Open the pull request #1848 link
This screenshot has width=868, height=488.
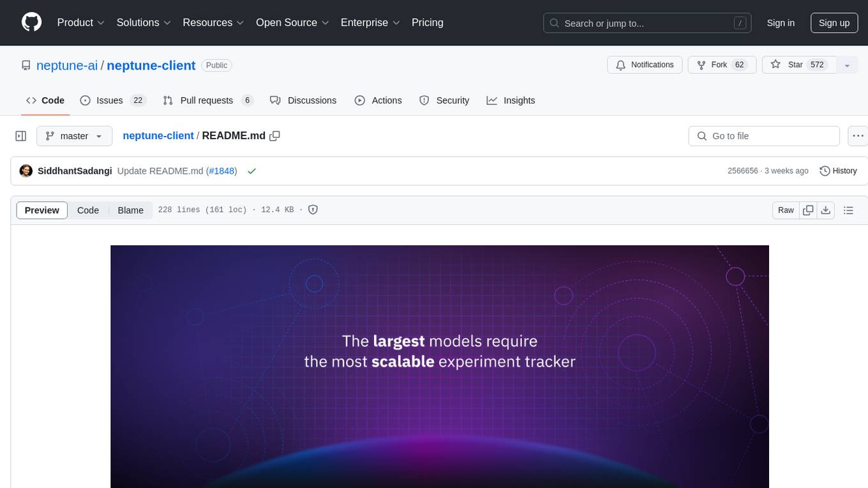point(221,171)
